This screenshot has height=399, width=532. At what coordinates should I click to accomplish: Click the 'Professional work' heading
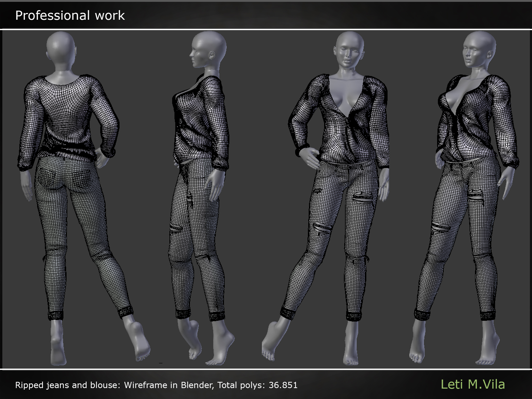pos(70,15)
